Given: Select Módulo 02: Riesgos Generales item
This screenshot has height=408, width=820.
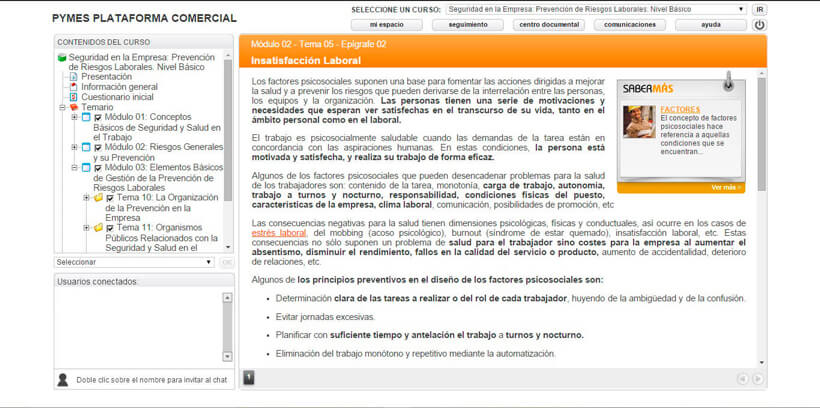Looking at the screenshot, I should click(158, 152).
